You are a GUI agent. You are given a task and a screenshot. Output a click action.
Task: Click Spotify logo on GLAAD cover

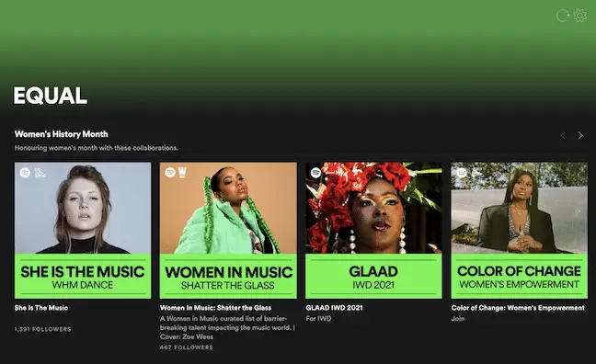[x=315, y=173]
